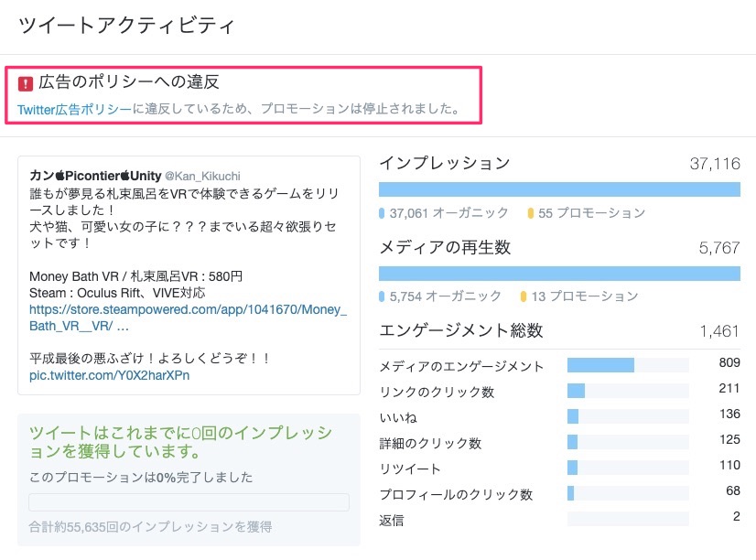Click the 詳細のクリック数 bar
This screenshot has width=756, height=560.
tap(628, 441)
